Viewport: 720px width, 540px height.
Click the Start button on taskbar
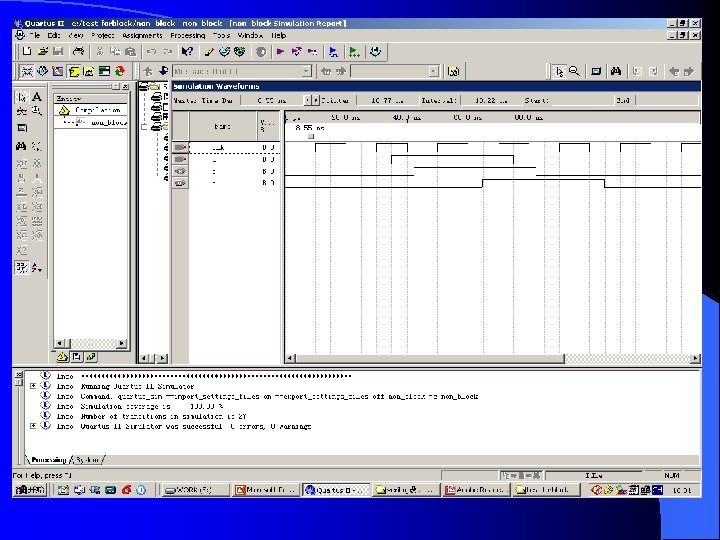[30, 490]
